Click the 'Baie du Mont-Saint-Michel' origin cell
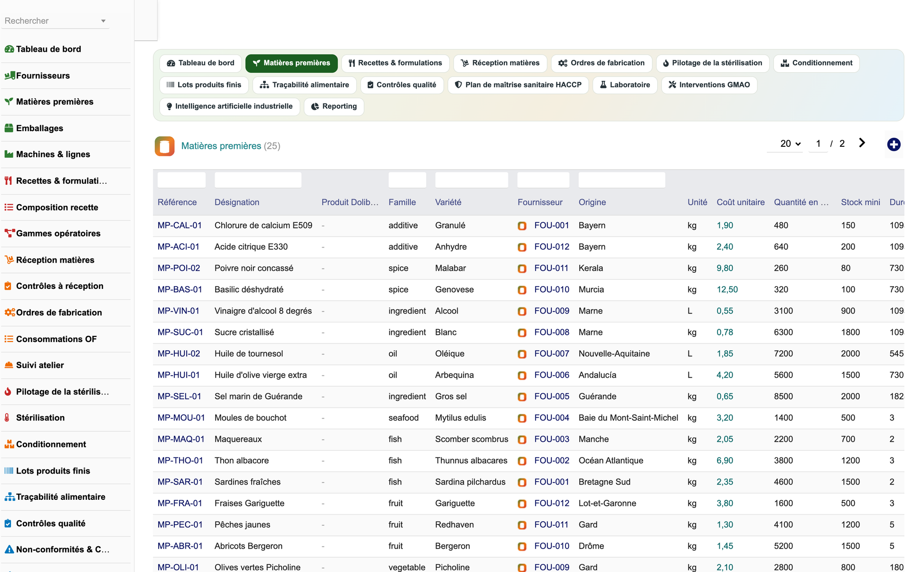The height and width of the screenshot is (572, 924). pyautogui.click(x=628, y=418)
